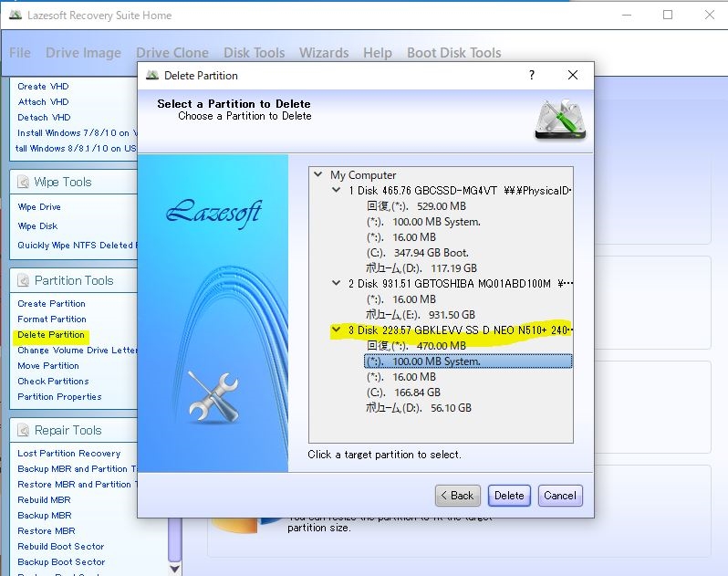Collapse disk 1 CSSD-MG4VT node
The width and height of the screenshot is (728, 576).
[336, 190]
